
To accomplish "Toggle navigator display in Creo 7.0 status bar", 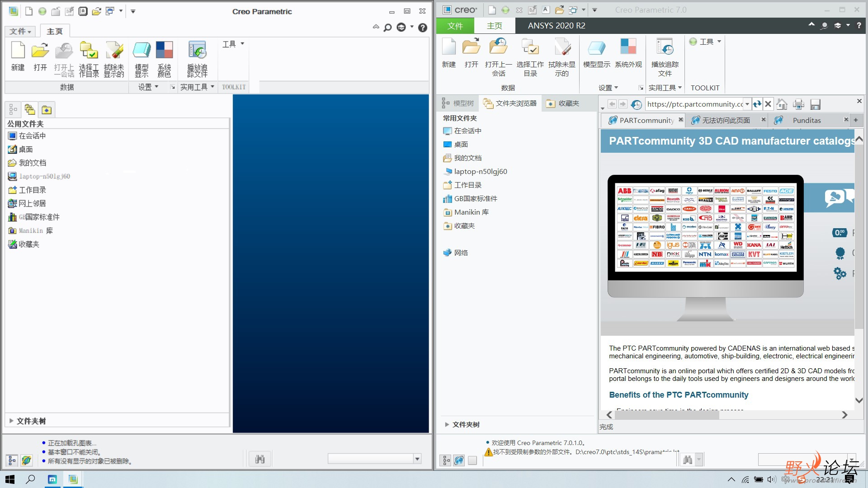I will [445, 460].
